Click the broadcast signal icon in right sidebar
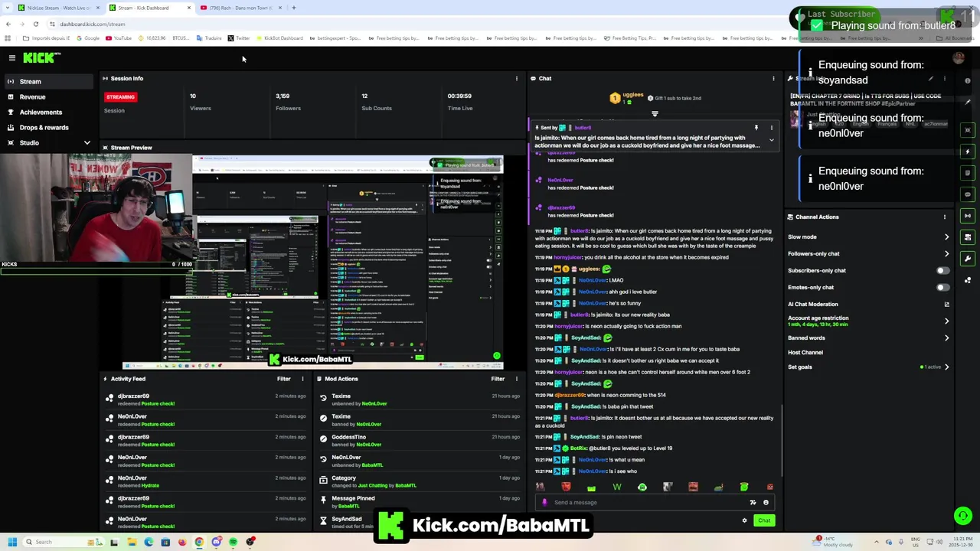This screenshot has width=980, height=551. click(x=968, y=216)
